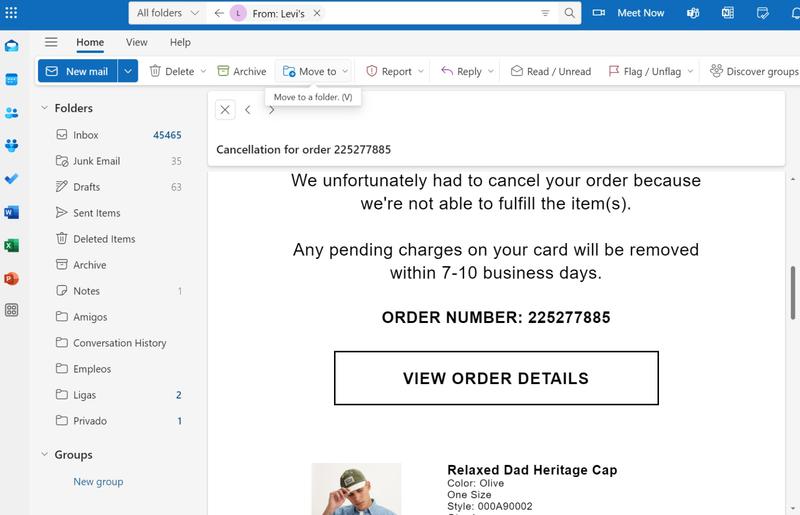Click the New group link

click(98, 481)
